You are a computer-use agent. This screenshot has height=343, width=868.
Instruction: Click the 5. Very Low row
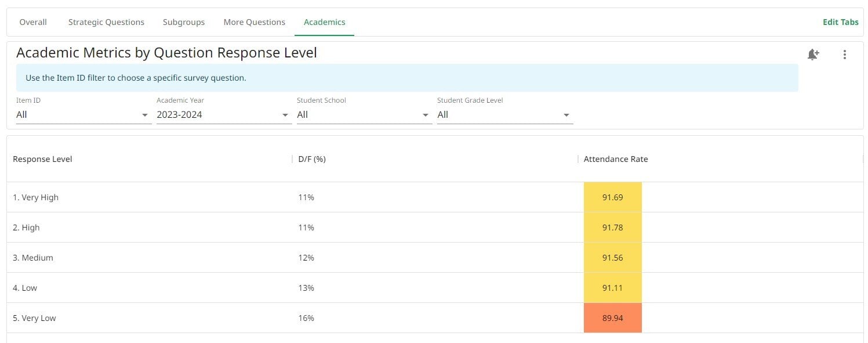435,318
